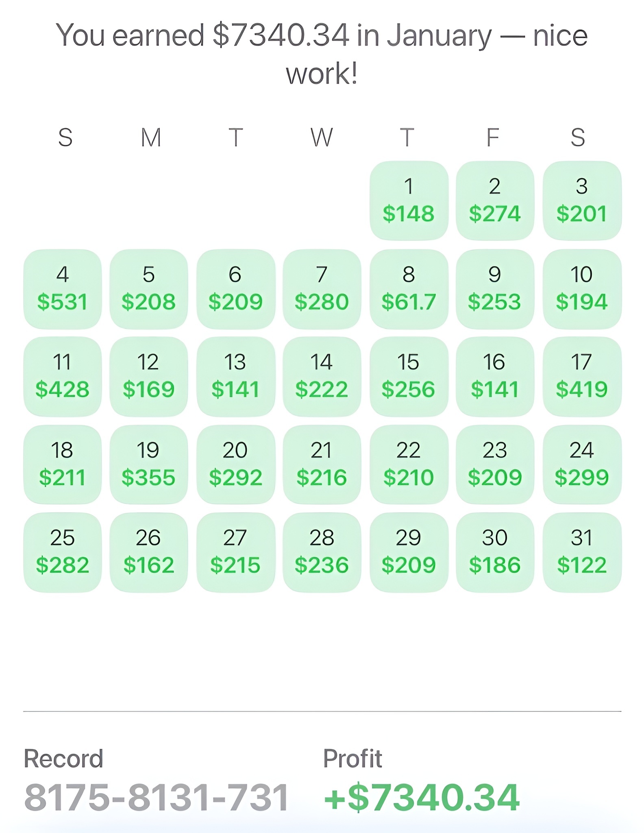Select January 31 tile with $122

pos(582,552)
